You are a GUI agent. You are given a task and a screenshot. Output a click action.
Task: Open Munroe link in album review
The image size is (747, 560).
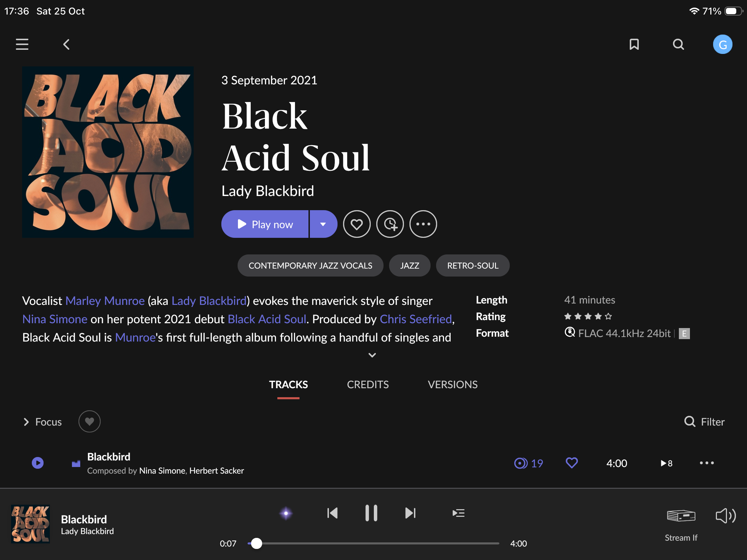pyautogui.click(x=135, y=337)
